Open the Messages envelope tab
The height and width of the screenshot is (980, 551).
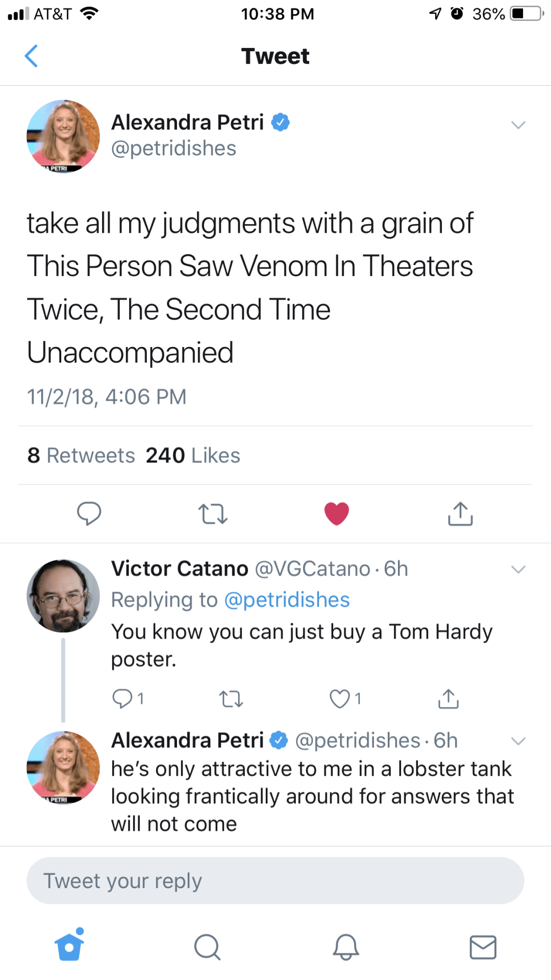[483, 947]
